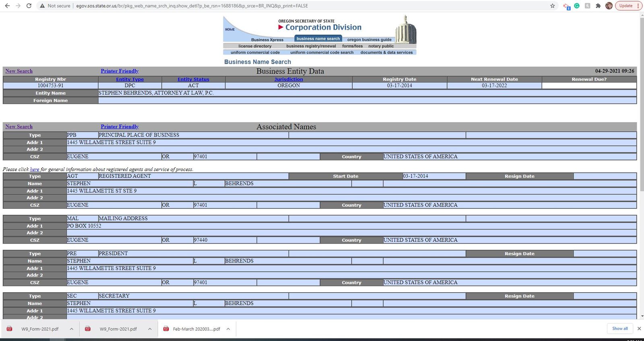Click the 97440 zip code
This screenshot has width=644, height=341.
pos(200,240)
